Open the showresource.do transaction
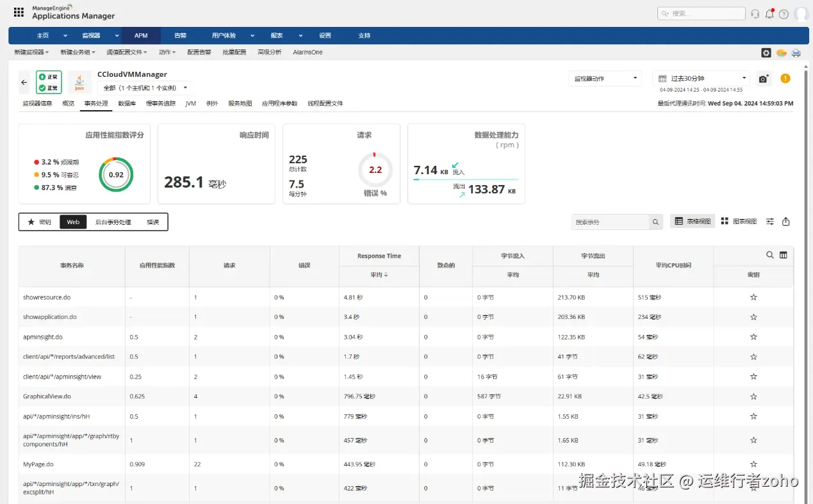The width and height of the screenshot is (813, 504). 47,297
